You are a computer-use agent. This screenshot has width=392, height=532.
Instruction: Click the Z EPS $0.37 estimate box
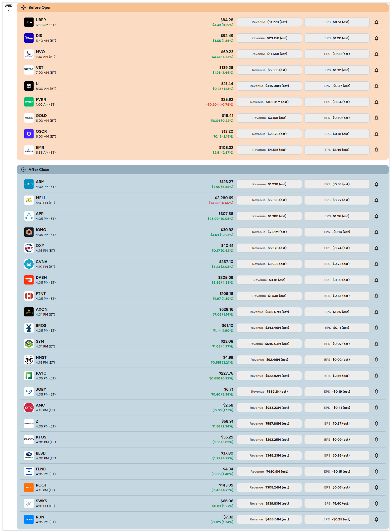pos(337,424)
